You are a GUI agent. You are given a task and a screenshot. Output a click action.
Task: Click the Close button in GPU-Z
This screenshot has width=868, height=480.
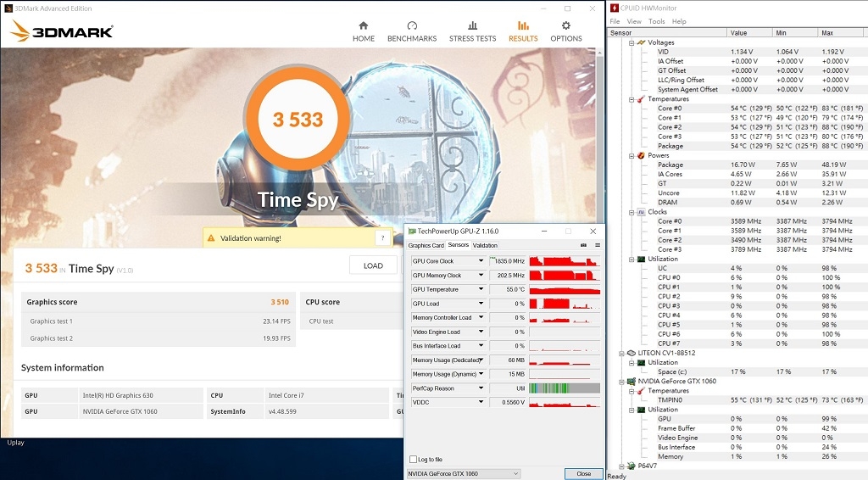coord(583,474)
